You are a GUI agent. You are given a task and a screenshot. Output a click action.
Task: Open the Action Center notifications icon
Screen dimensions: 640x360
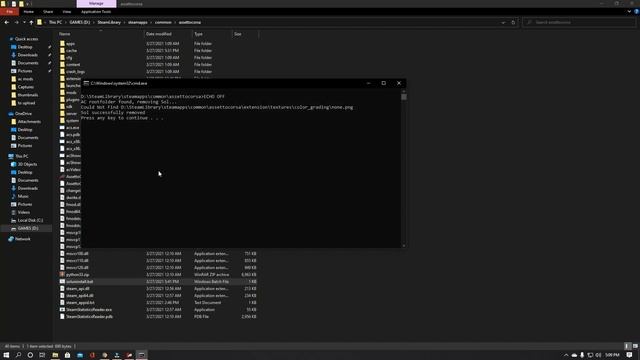629,355
